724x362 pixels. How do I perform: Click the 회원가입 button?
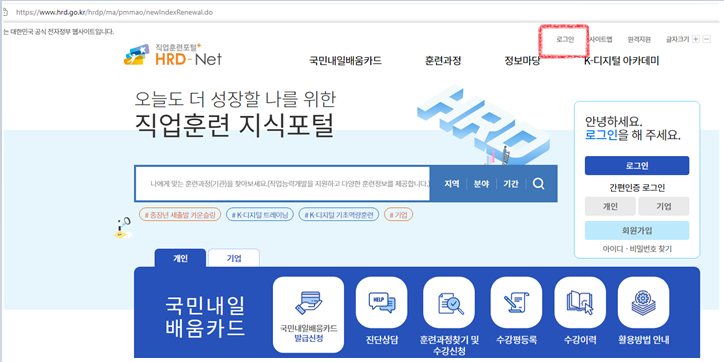click(637, 230)
